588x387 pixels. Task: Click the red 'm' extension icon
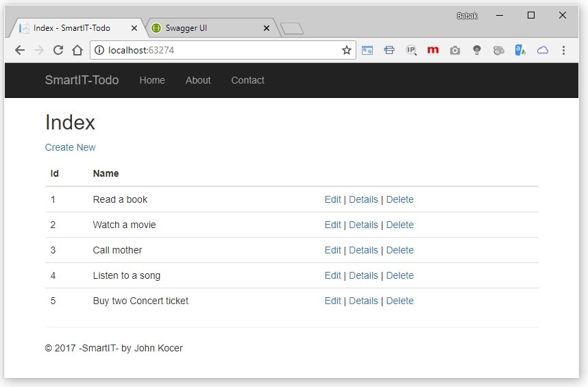tap(432, 50)
